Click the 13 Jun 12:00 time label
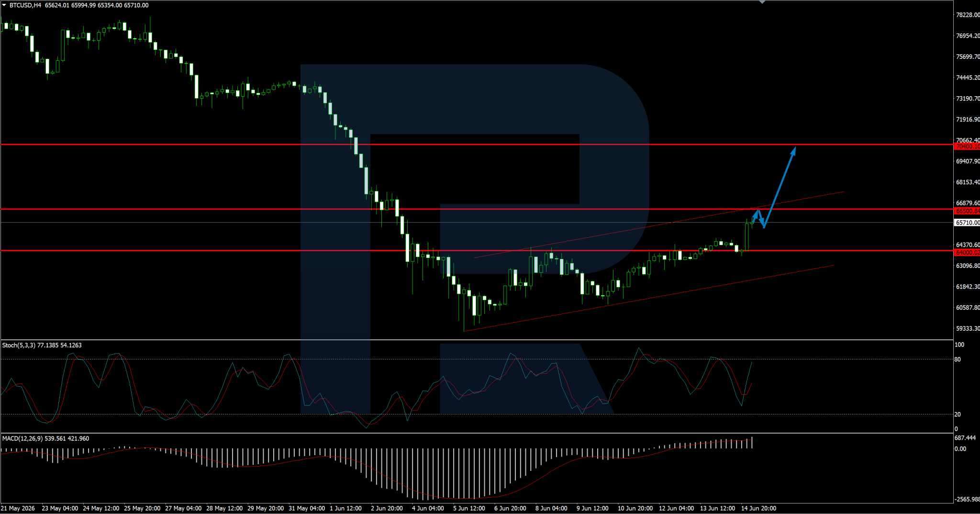980x514 pixels. tap(717, 508)
